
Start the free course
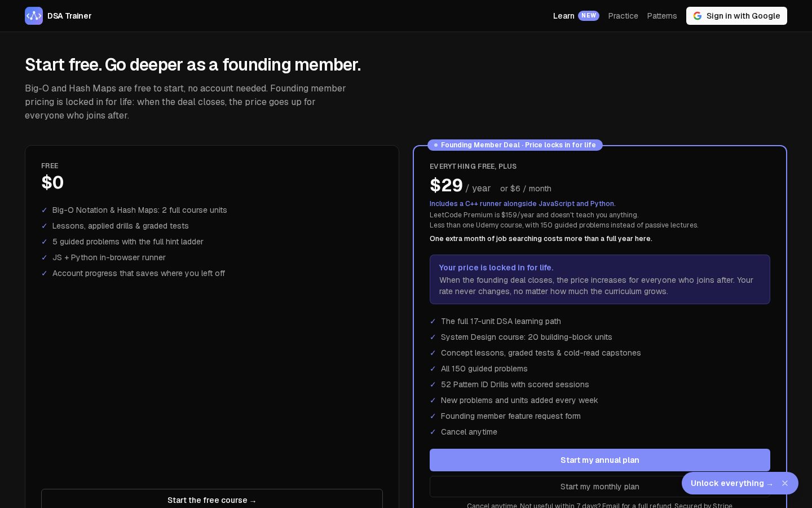coord(212,499)
